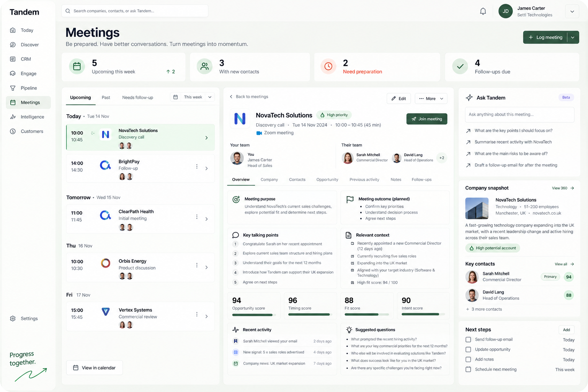588x392 pixels.
Task: Mark Schedule next meeting as done
Action: pyautogui.click(x=468, y=369)
